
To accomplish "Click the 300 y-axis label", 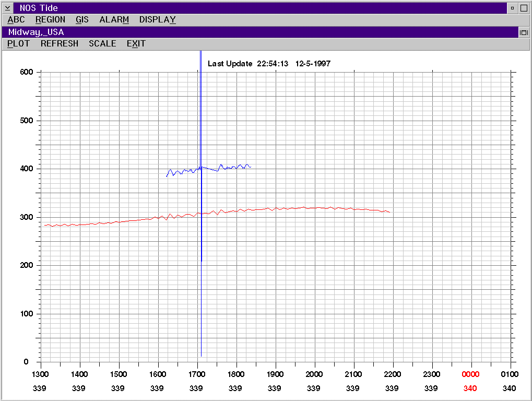I will click(x=27, y=217).
